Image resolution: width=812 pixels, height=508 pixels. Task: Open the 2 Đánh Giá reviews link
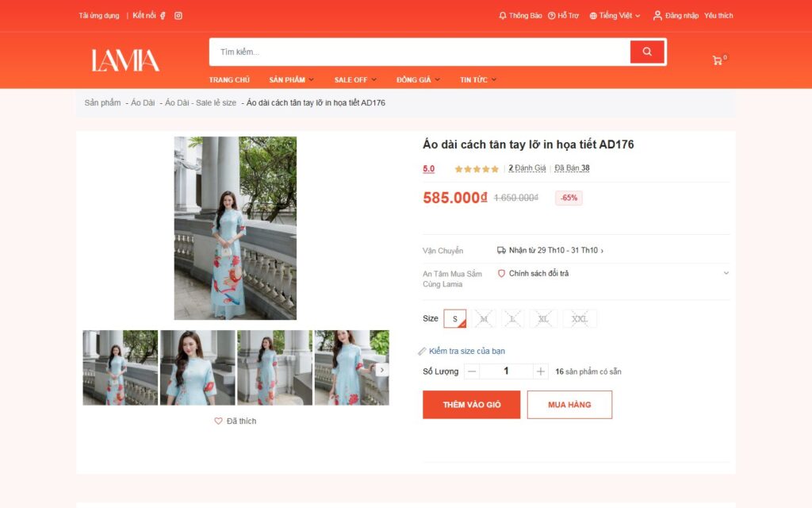coord(527,168)
